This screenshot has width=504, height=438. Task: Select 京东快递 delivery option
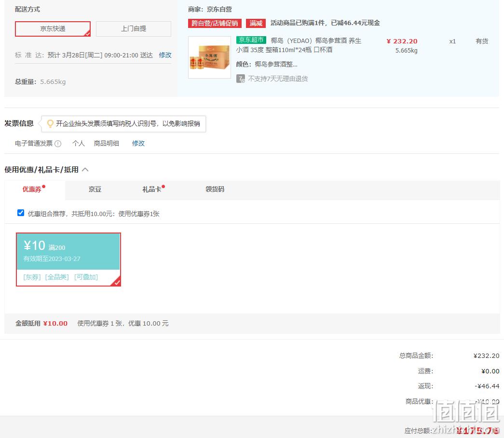coord(53,29)
